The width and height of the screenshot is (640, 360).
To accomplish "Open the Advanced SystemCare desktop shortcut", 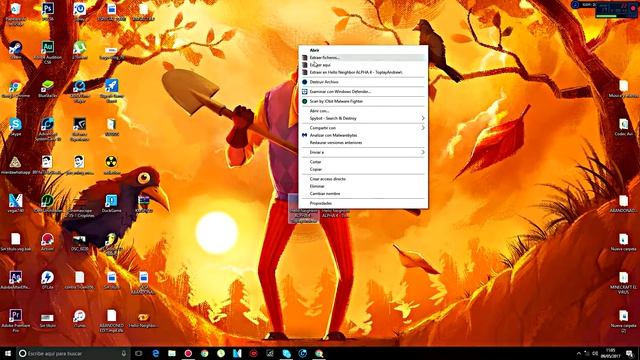I will pos(48,129).
